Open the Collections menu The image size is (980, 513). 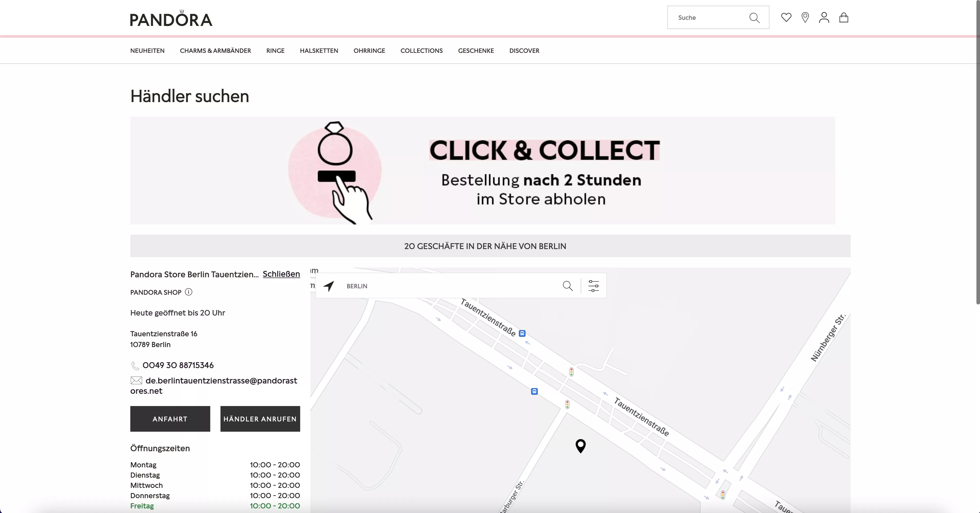tap(422, 51)
